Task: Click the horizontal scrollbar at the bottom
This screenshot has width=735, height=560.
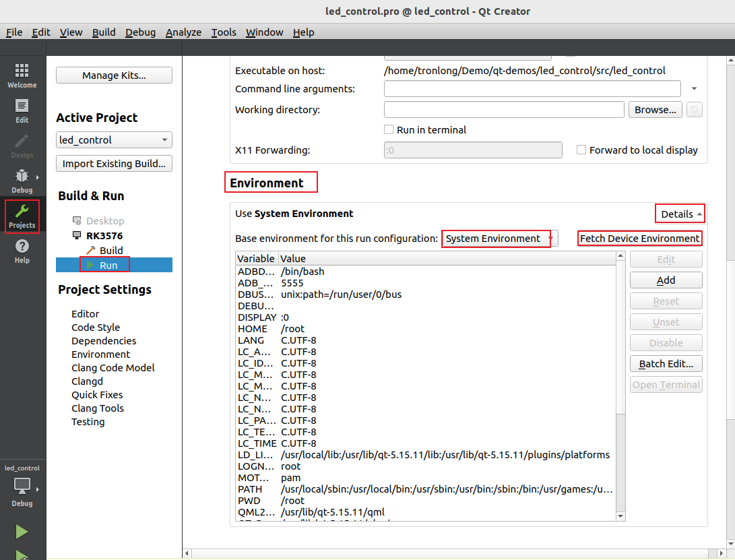Action: coord(454,553)
